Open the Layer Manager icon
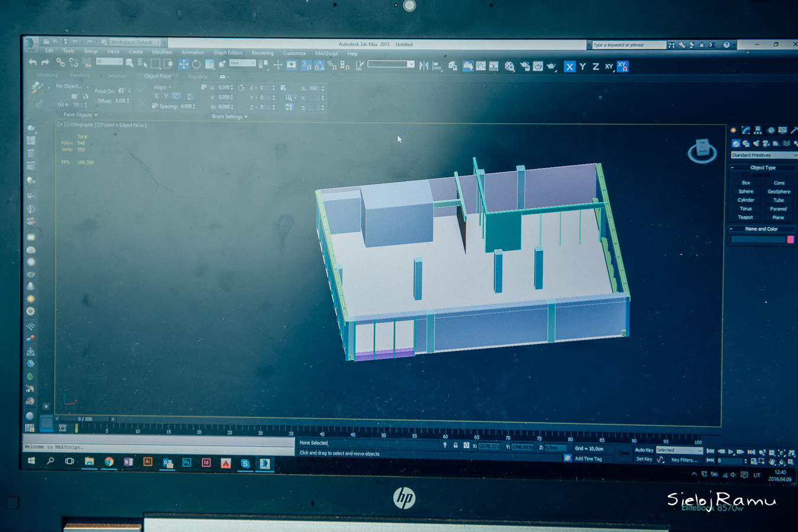This screenshot has width=798, height=532. (x=453, y=66)
